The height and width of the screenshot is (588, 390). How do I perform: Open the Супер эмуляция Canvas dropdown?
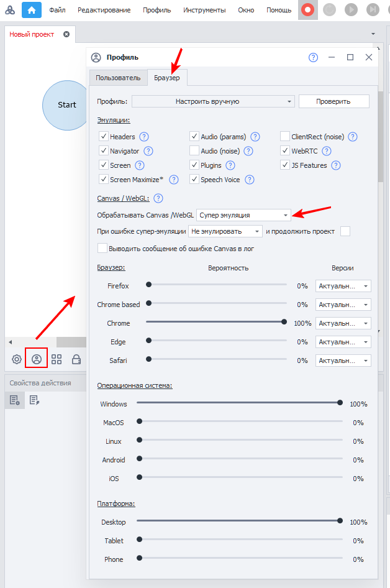[x=243, y=215]
